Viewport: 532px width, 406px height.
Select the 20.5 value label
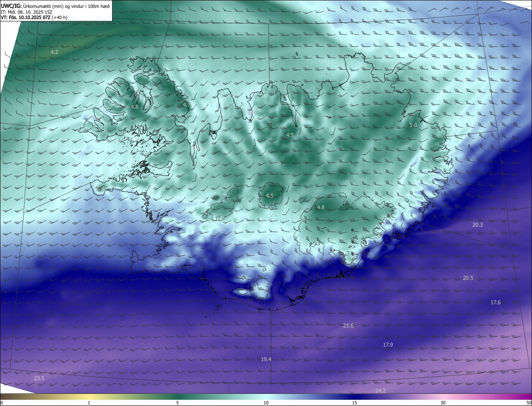click(468, 278)
